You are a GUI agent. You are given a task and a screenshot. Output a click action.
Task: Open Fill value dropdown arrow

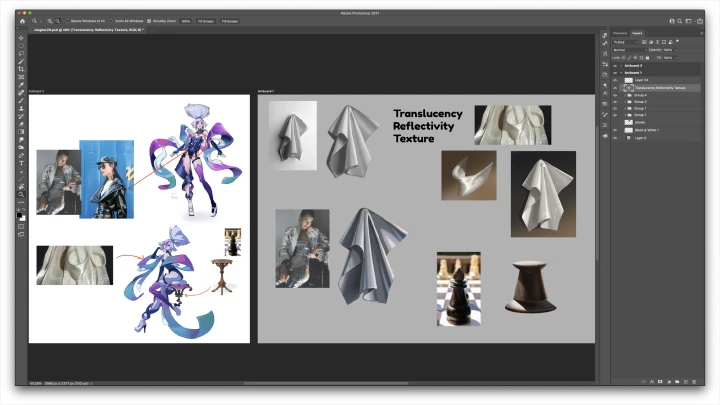point(676,58)
